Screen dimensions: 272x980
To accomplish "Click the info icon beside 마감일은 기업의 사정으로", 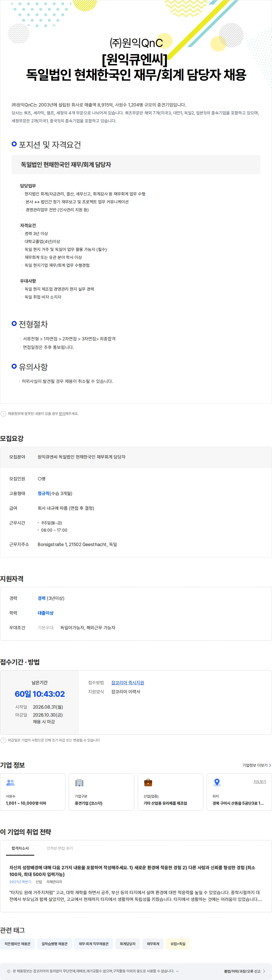I will [3, 740].
